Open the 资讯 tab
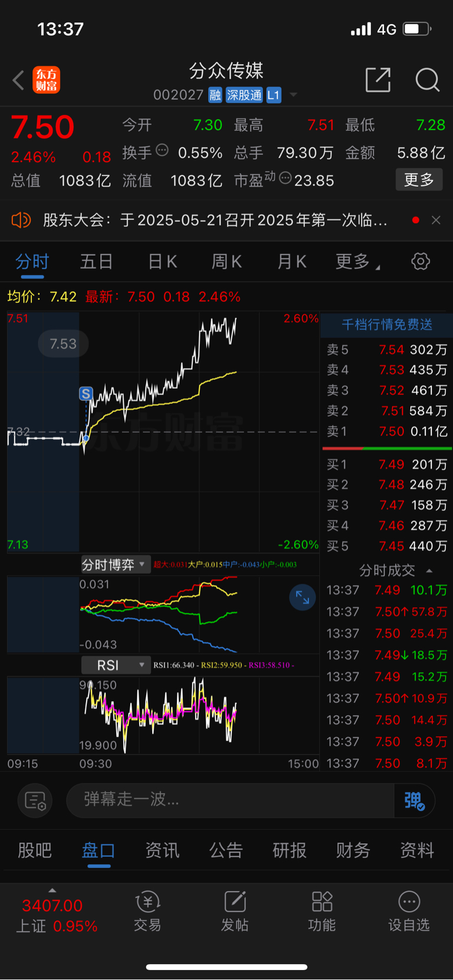 click(x=162, y=850)
